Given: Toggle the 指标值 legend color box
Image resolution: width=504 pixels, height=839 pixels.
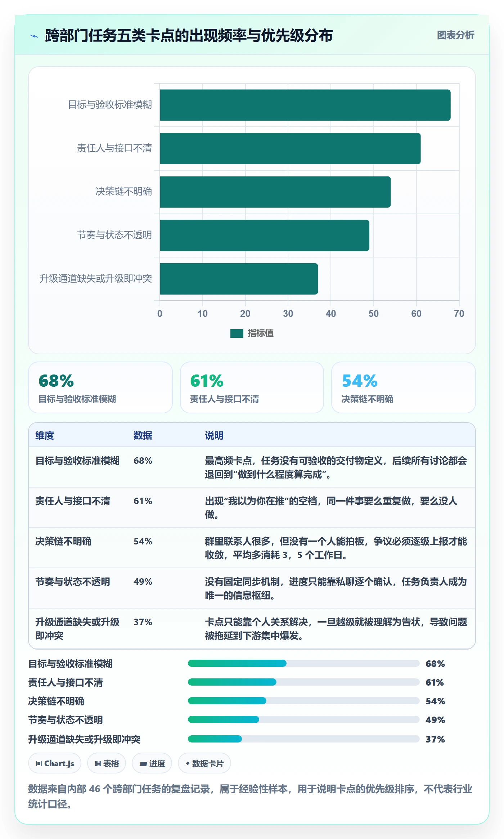Looking at the screenshot, I should coord(237,333).
